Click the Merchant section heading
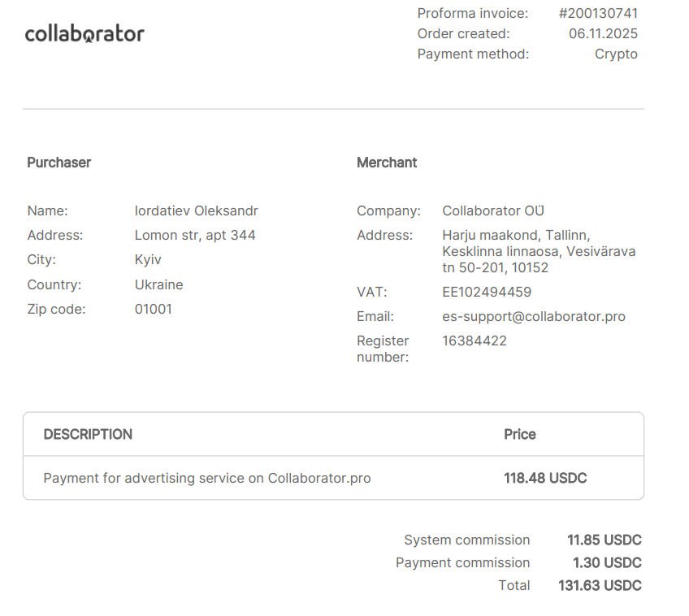Image resolution: width=689 pixels, height=616 pixels. pos(387,163)
